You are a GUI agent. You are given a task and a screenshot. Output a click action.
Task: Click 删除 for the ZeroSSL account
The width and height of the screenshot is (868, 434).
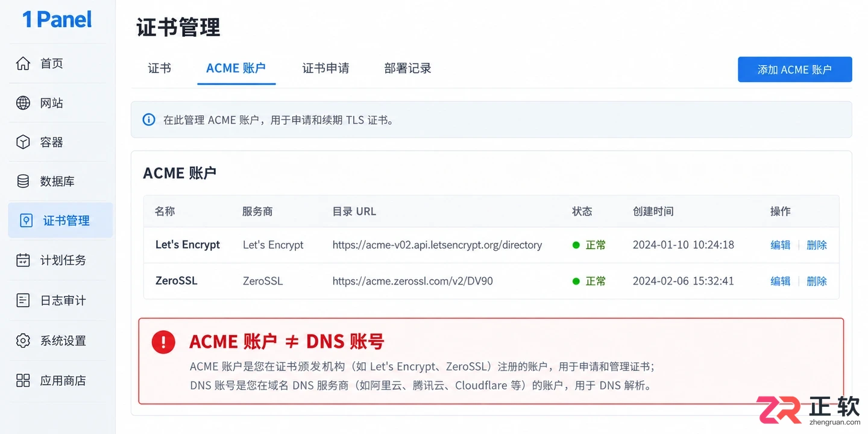point(817,281)
